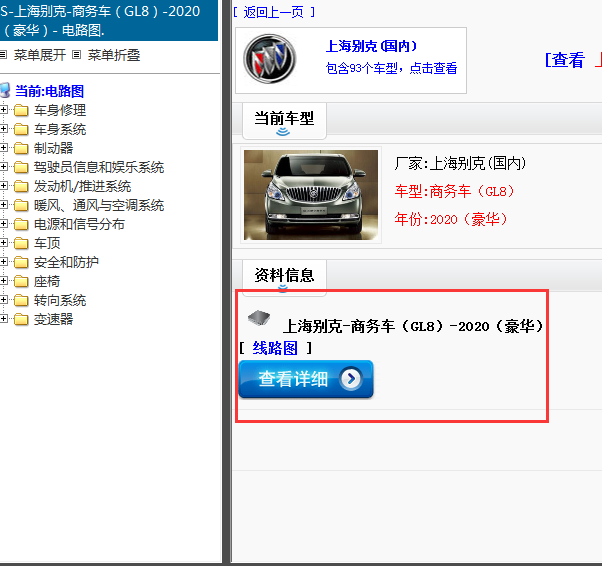This screenshot has width=602, height=566.
Task: Select the 资料信息 tab
Action: pyautogui.click(x=284, y=277)
